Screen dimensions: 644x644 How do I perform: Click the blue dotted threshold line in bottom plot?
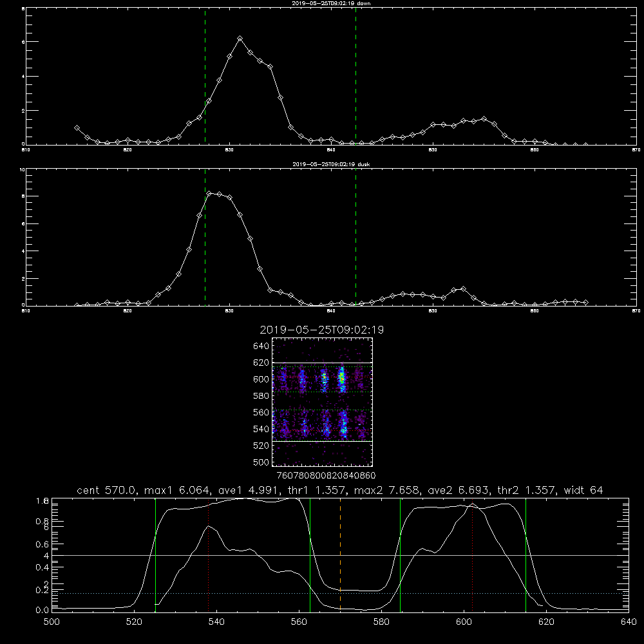pos(340,594)
